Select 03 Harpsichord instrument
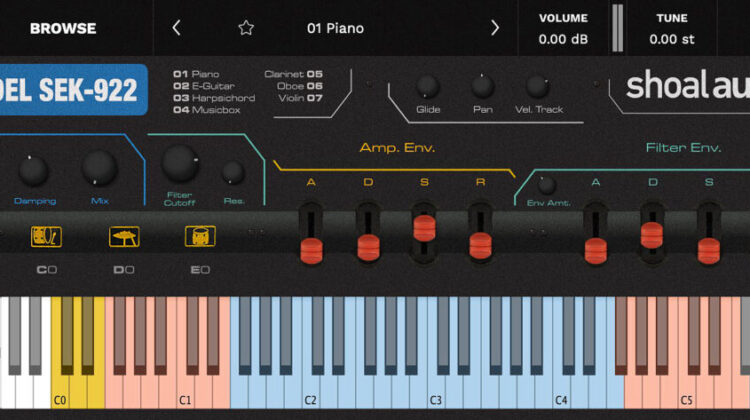 pos(214,98)
